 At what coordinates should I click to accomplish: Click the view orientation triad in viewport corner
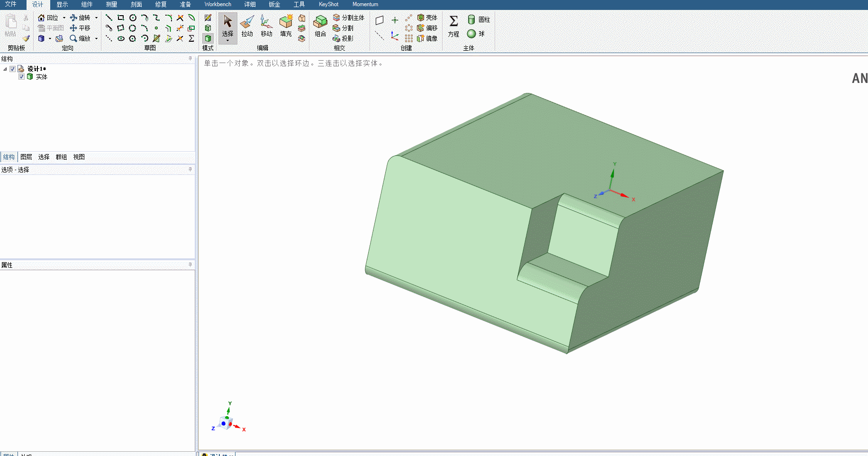point(228,418)
